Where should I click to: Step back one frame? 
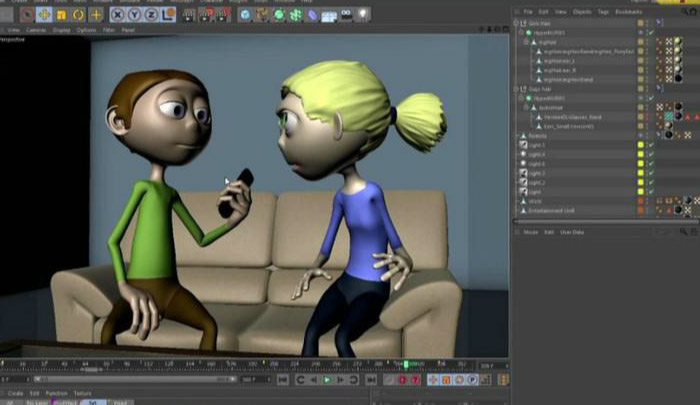(313, 380)
